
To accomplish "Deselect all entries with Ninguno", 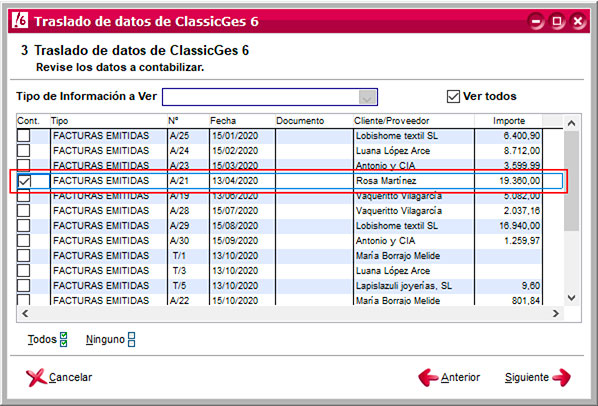I will click(105, 339).
